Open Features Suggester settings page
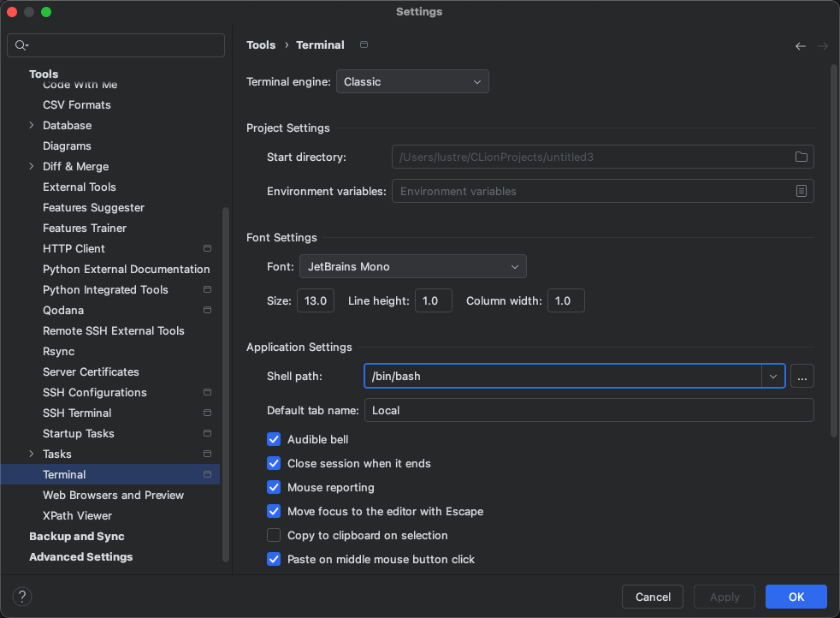The height and width of the screenshot is (618, 840). [94, 207]
